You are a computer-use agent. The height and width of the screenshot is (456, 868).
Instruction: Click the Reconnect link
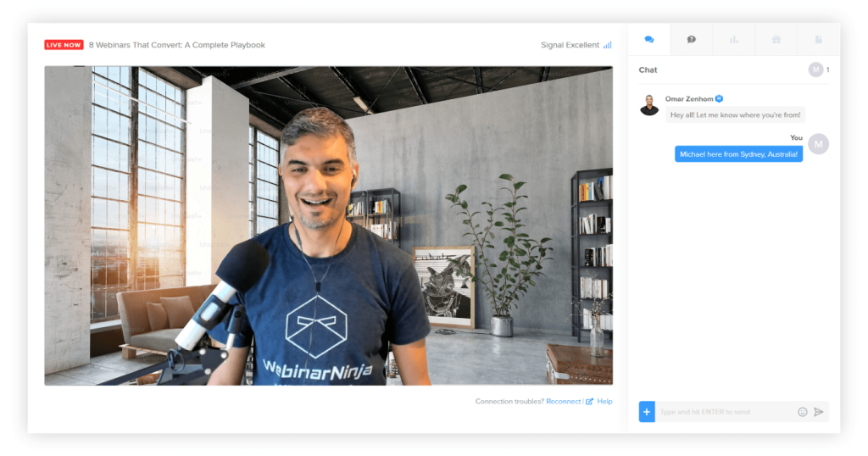(563, 402)
